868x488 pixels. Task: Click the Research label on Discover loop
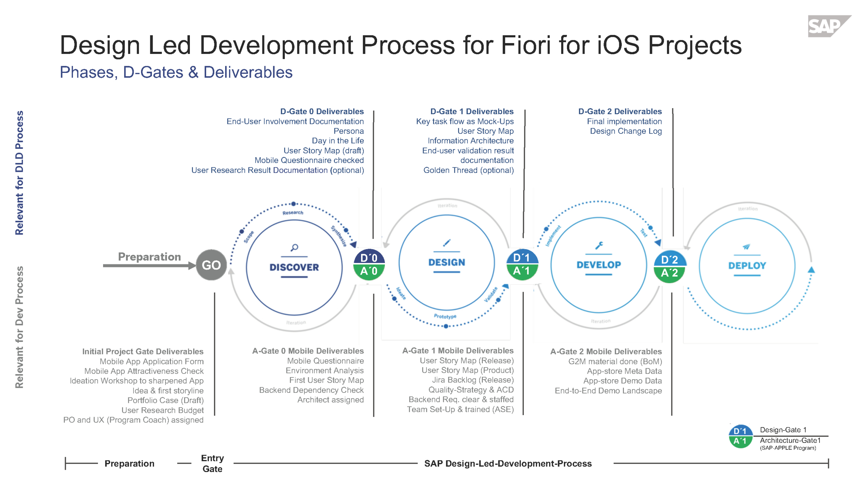[293, 212]
